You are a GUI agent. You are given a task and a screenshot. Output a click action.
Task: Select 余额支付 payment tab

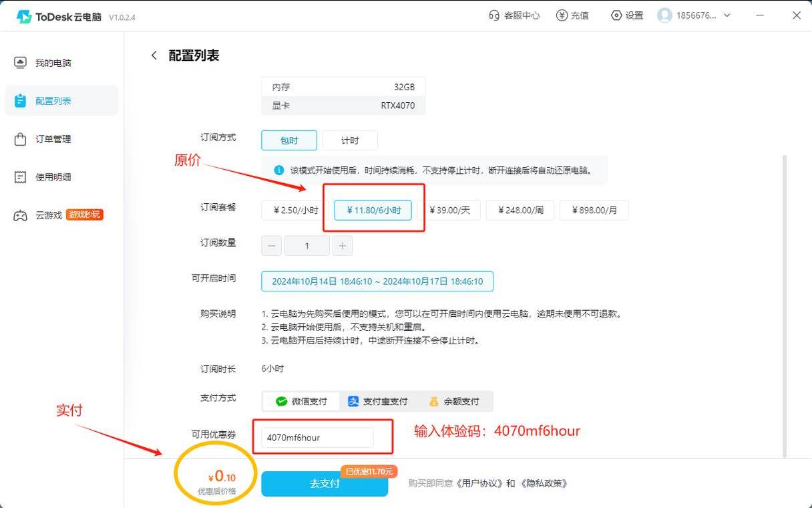click(x=454, y=402)
